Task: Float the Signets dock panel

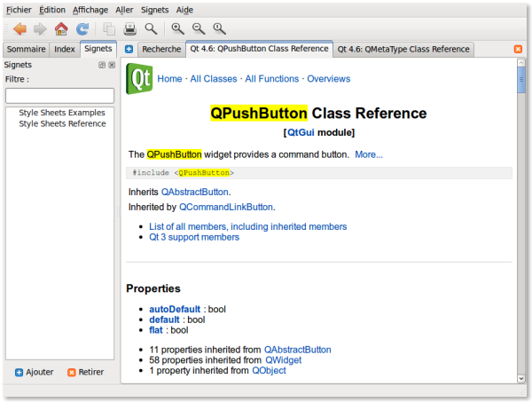Action: click(102, 65)
